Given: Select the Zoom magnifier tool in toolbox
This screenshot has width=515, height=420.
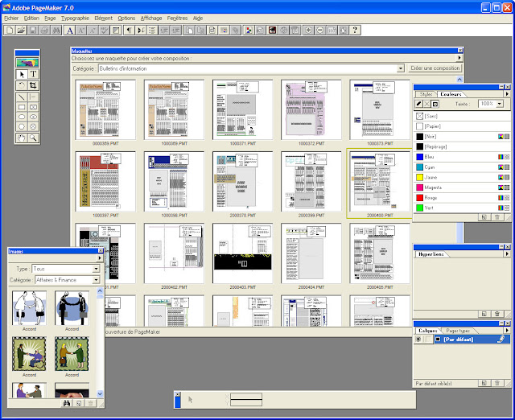Looking at the screenshot, I should point(33,138).
